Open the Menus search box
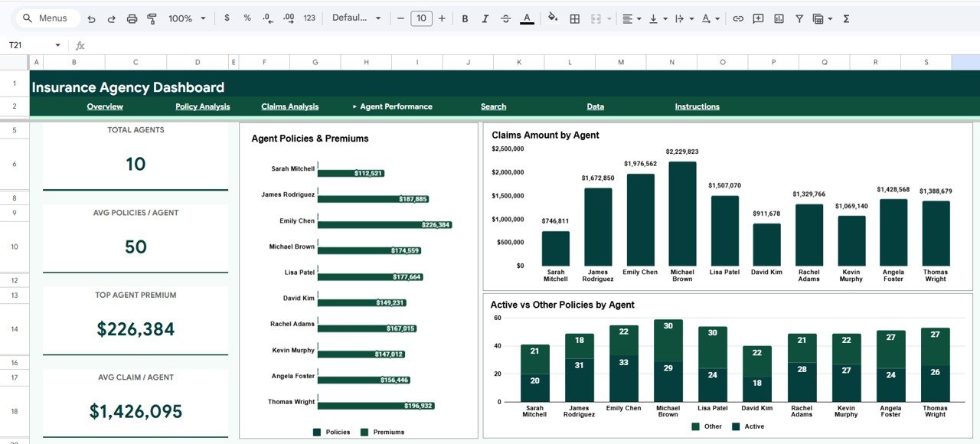The height and width of the screenshot is (444, 980). tap(47, 18)
